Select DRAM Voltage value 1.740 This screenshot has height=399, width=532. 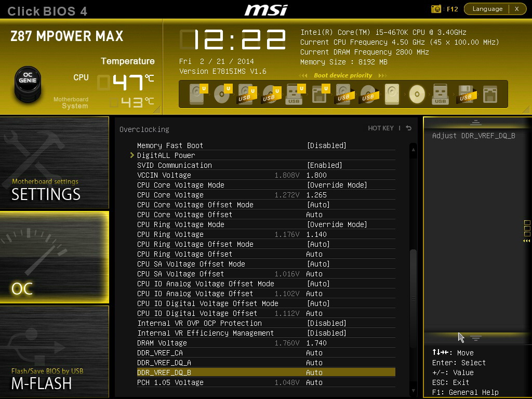316,343
